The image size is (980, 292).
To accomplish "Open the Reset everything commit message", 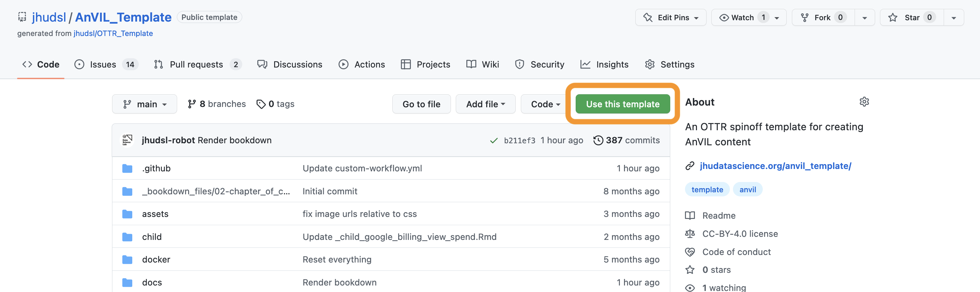I will 337,260.
